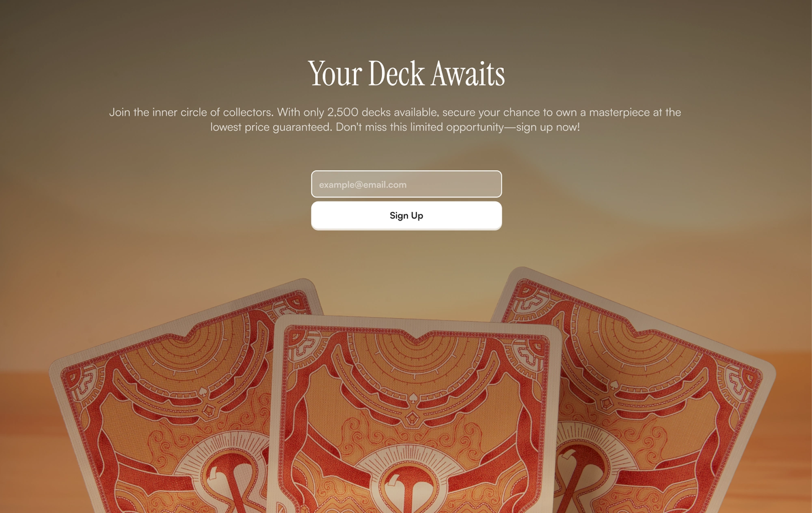Click the "2,500" number in the description

coord(343,112)
